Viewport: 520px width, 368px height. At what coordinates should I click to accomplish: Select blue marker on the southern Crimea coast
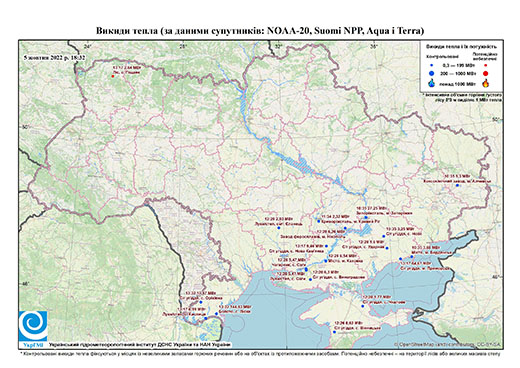[334, 332]
